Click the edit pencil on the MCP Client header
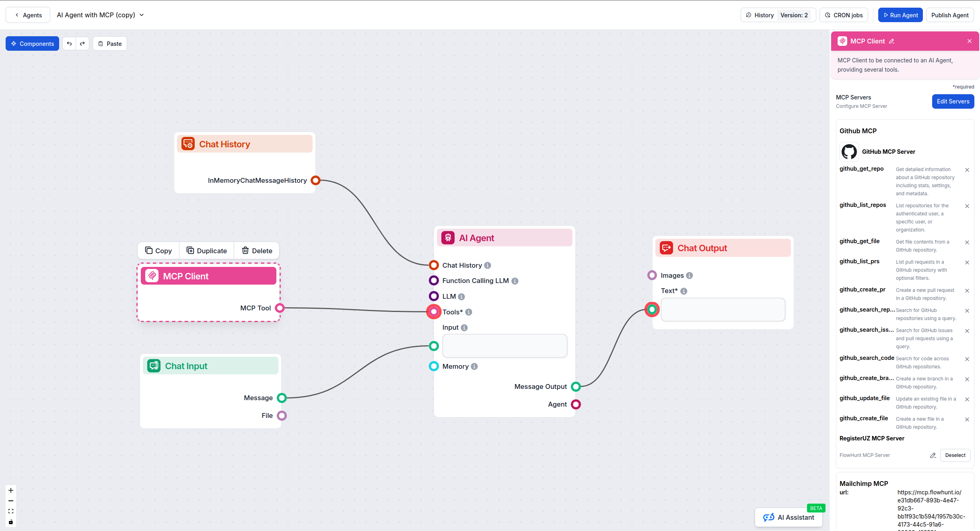The height and width of the screenshot is (531, 980). [892, 41]
